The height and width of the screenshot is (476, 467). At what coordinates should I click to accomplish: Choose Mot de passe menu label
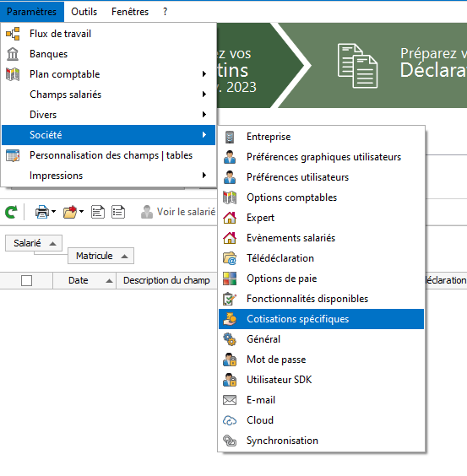click(276, 360)
